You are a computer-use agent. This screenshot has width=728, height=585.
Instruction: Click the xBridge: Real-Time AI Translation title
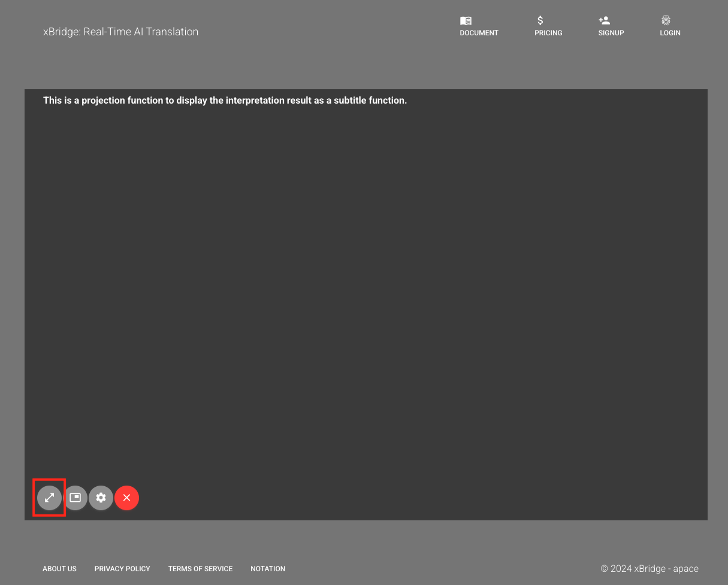pyautogui.click(x=120, y=32)
